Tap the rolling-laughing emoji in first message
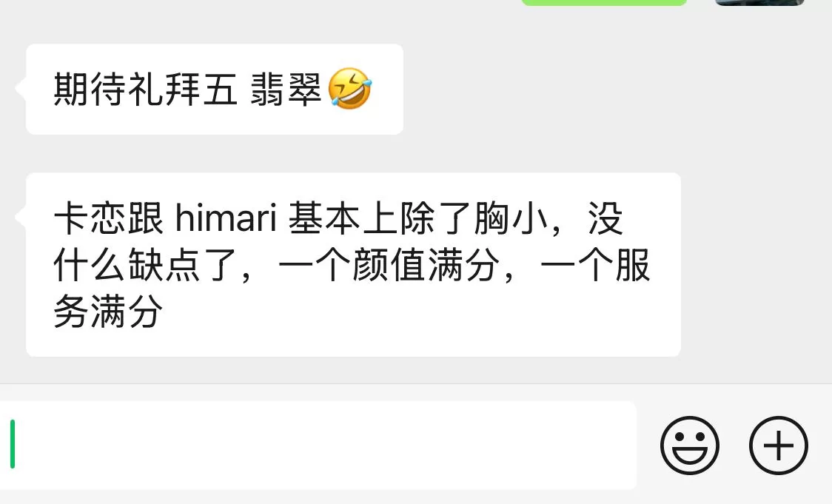Image resolution: width=832 pixels, height=504 pixels. 349,89
